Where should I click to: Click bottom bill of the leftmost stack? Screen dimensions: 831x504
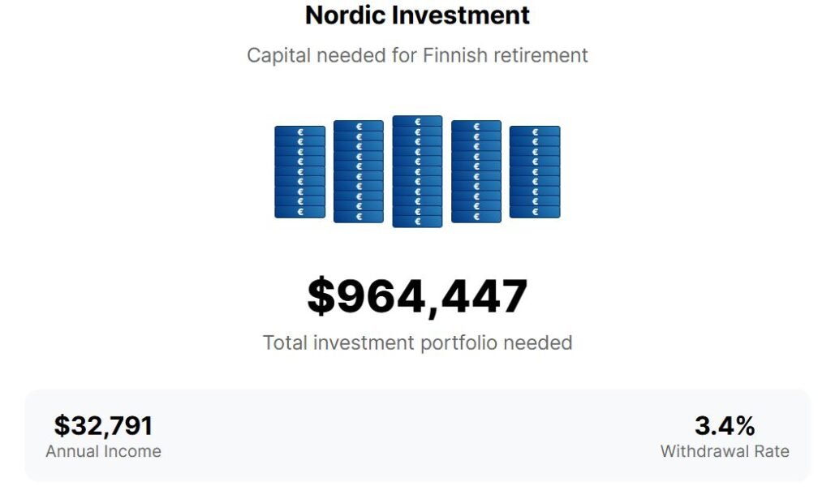(x=299, y=213)
